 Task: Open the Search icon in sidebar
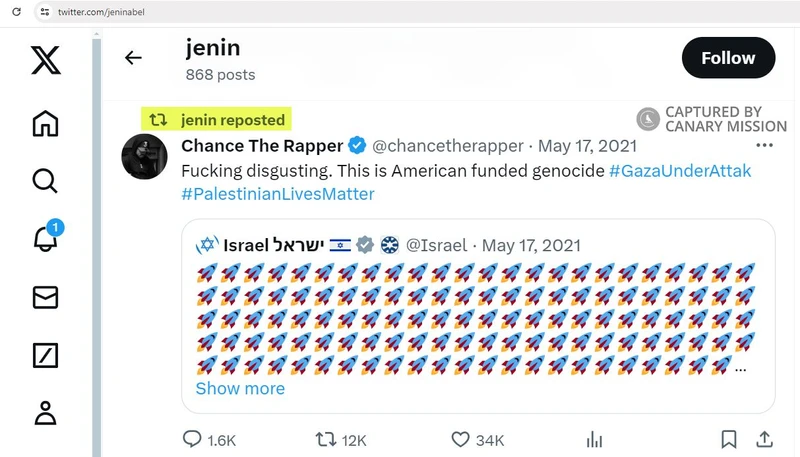coord(45,181)
